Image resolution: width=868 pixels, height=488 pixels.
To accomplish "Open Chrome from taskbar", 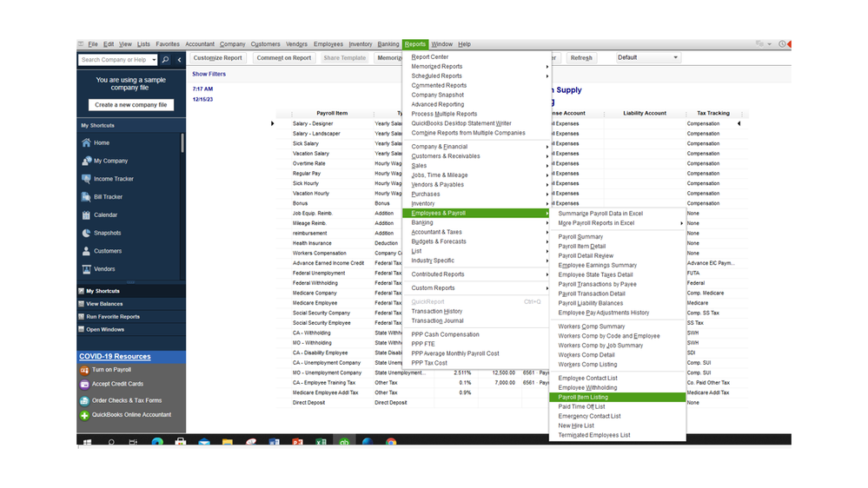I will 391,442.
